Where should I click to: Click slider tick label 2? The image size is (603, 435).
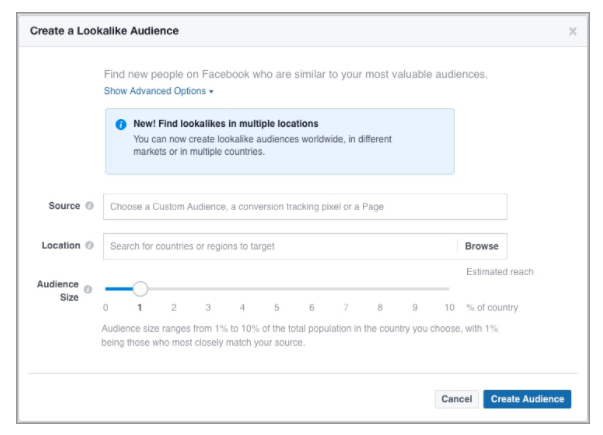[x=174, y=308]
